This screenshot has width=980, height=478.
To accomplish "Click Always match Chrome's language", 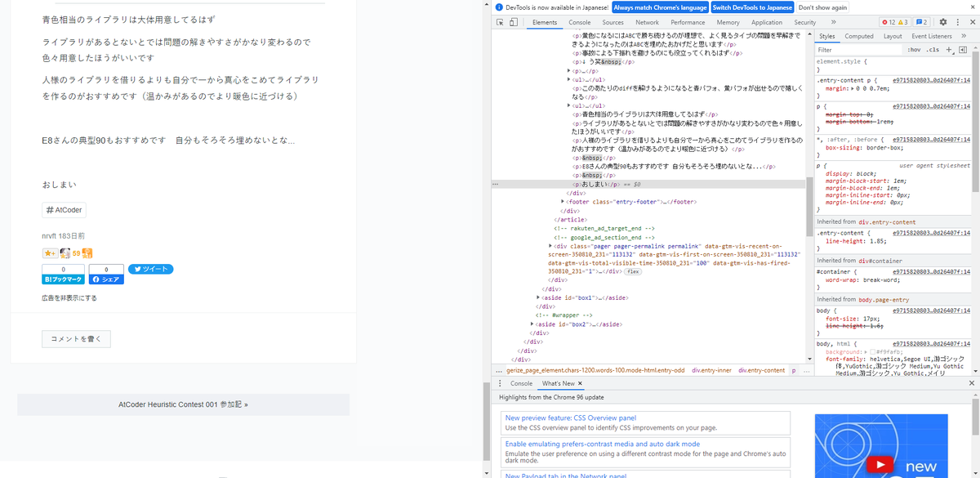I will pyautogui.click(x=660, y=7).
